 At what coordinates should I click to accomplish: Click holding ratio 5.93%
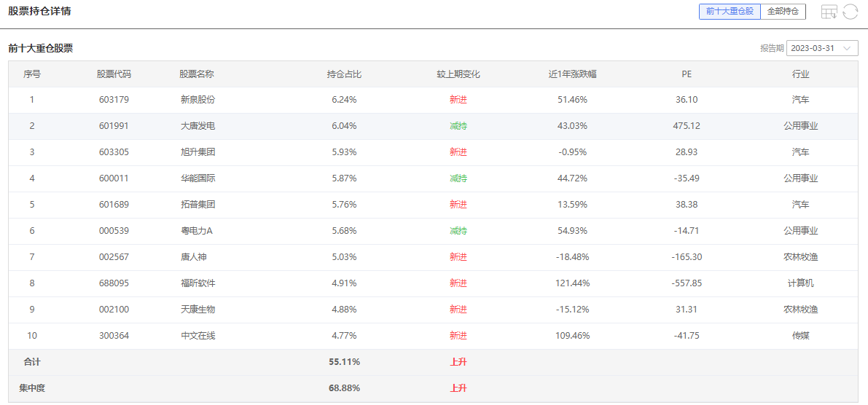click(x=344, y=152)
